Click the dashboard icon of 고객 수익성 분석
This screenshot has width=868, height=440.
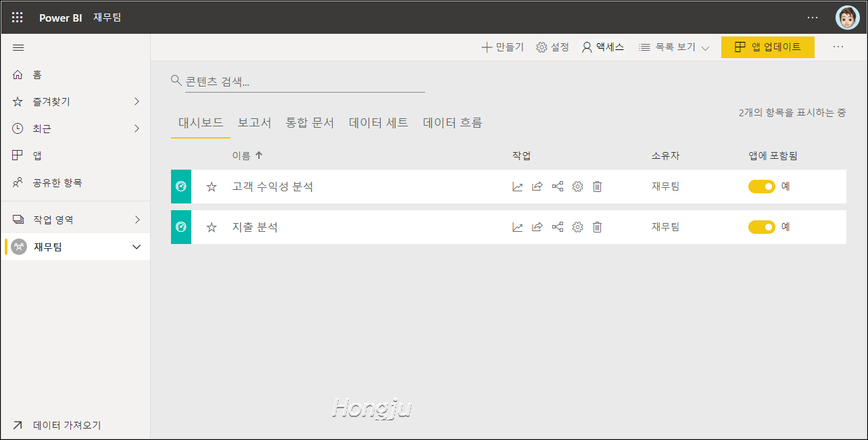tap(181, 187)
